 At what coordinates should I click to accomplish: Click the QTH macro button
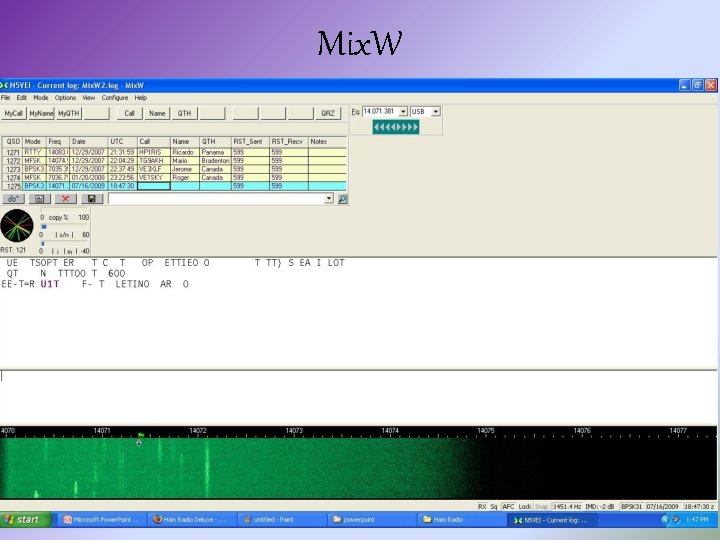tap(185, 113)
